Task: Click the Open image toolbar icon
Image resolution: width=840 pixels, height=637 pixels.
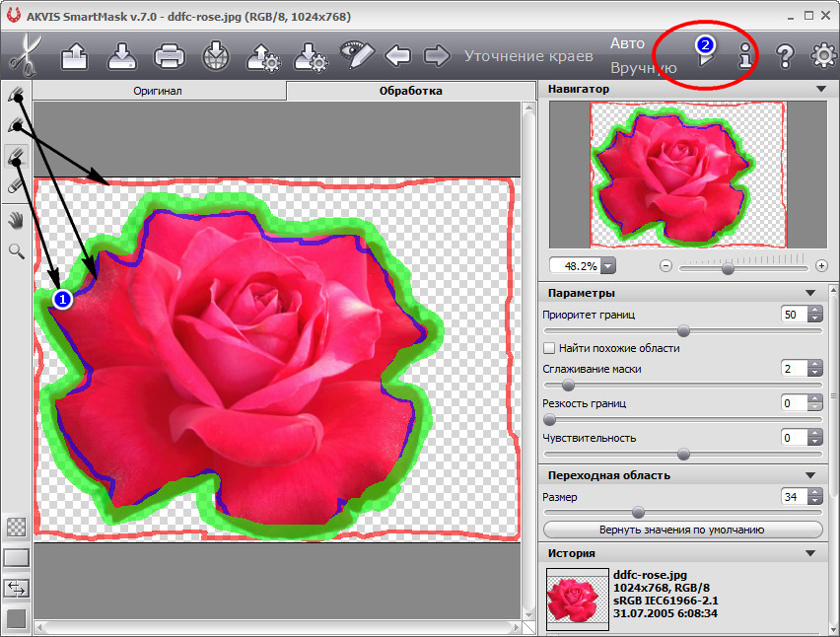Action: coord(76,55)
